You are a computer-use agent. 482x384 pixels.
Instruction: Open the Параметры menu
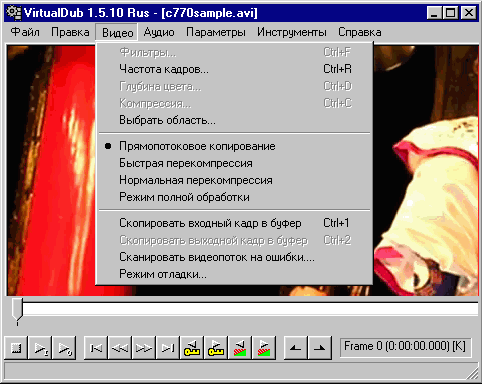[216, 32]
